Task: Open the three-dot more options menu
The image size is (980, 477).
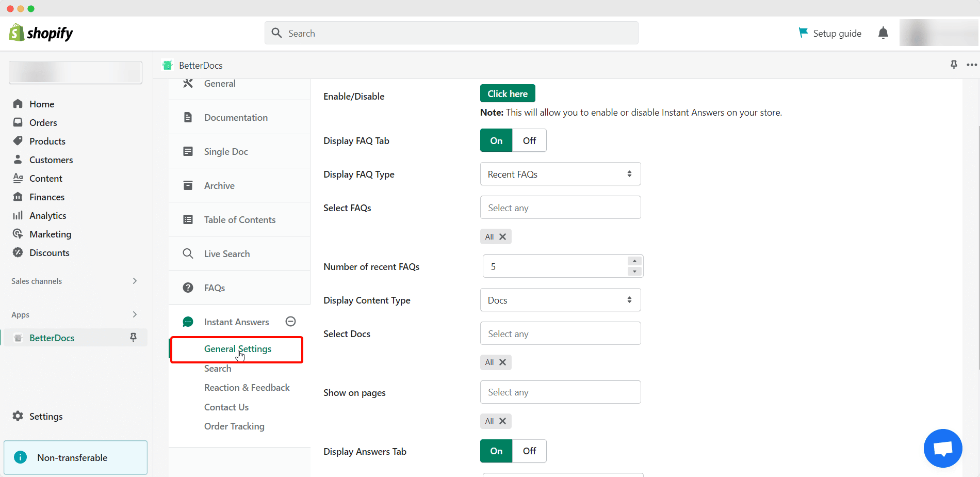Action: [972, 65]
